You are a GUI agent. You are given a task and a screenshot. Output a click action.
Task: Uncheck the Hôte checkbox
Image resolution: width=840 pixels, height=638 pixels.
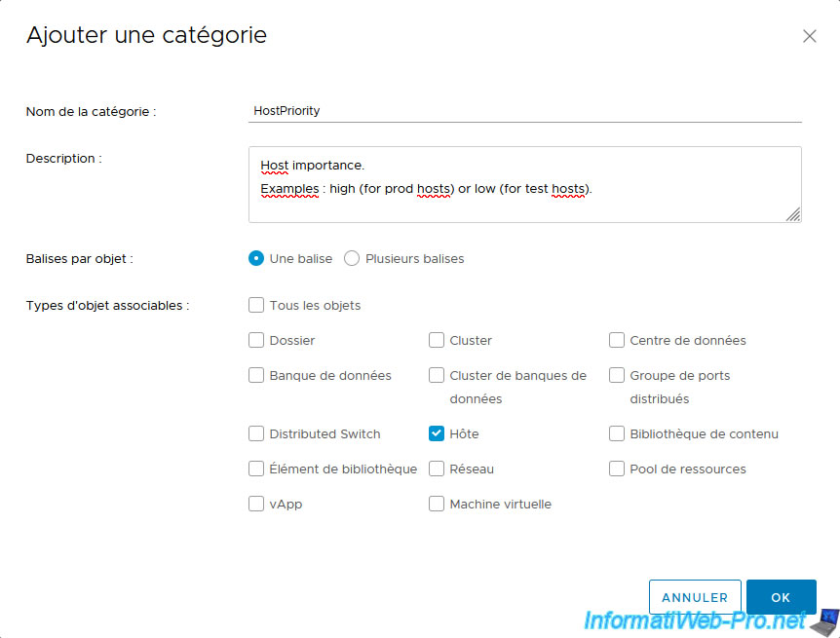click(x=437, y=434)
